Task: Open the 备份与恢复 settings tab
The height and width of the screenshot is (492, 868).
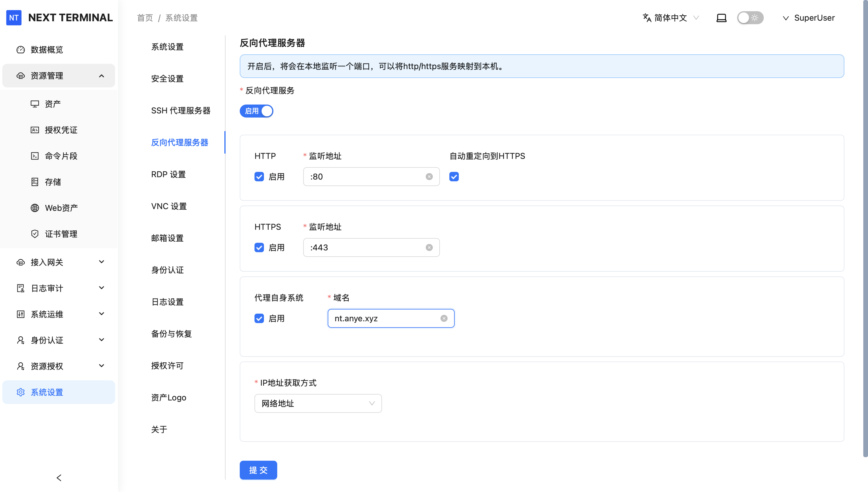Action: pyautogui.click(x=171, y=334)
